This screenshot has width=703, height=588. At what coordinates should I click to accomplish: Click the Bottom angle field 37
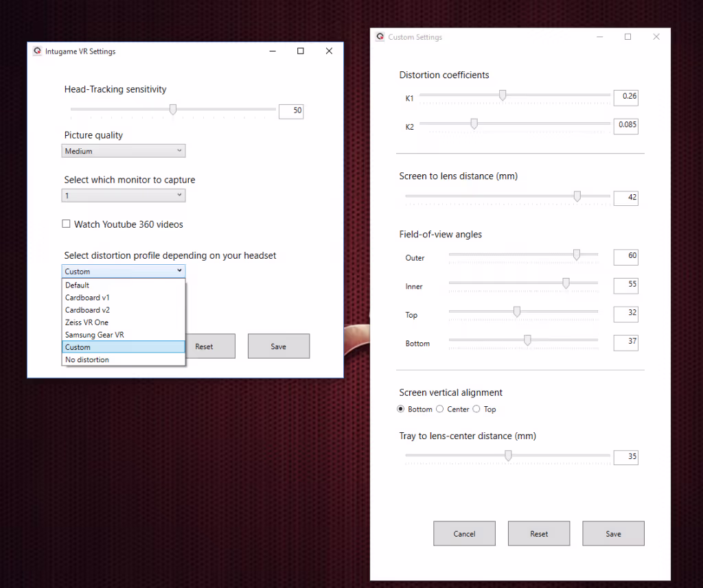tap(626, 343)
